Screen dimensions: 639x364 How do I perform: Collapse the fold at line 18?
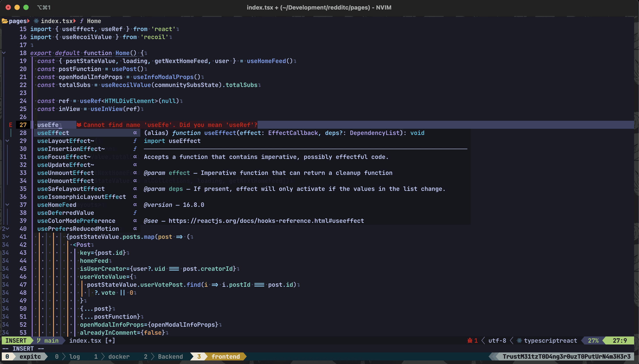coord(4,53)
